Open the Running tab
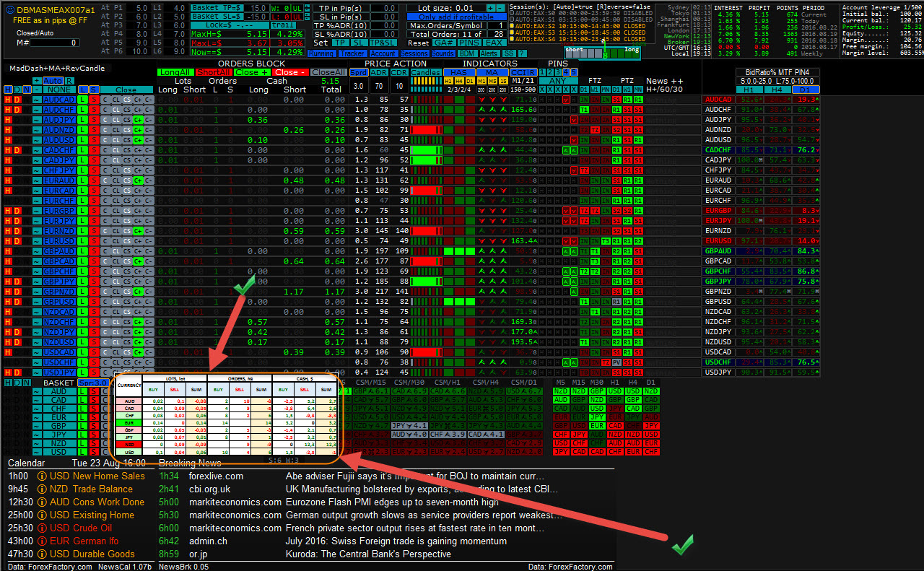 (x=321, y=53)
